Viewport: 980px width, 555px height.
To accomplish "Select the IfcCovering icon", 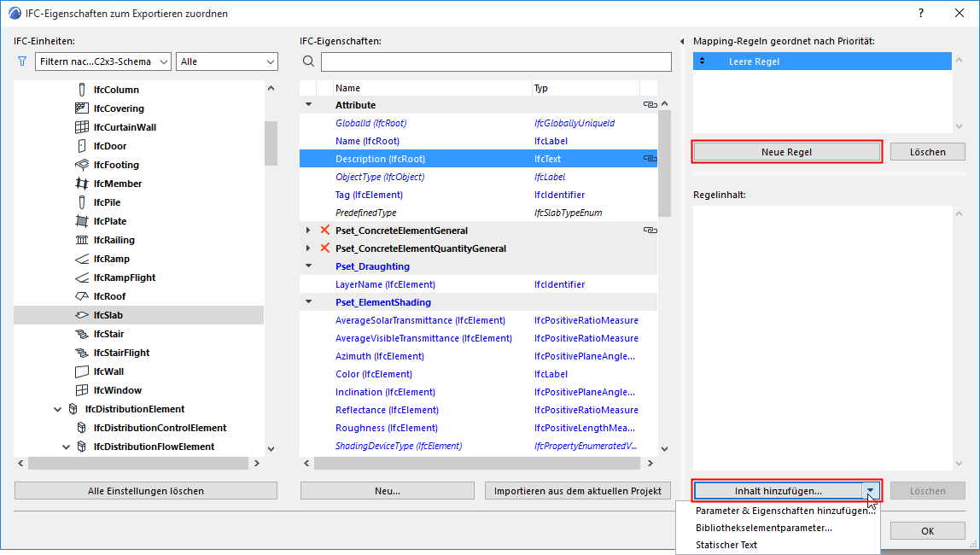I will [x=82, y=108].
